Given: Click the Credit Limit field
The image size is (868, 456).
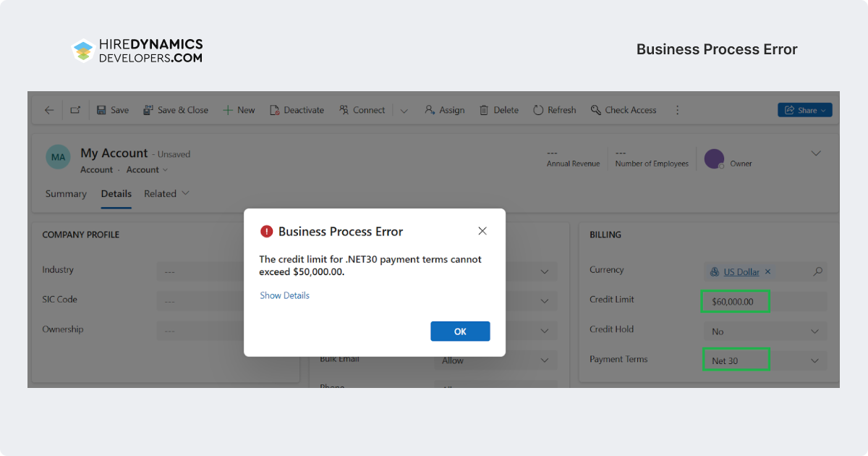Looking at the screenshot, I should pyautogui.click(x=765, y=301).
